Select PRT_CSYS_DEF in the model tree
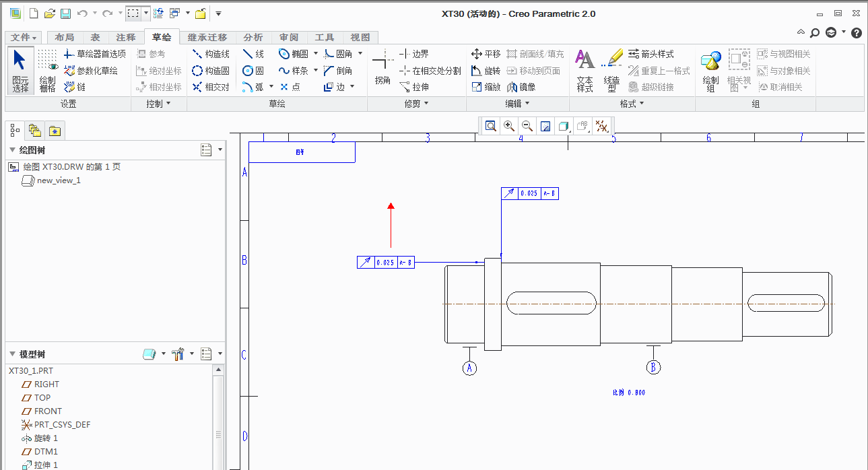 pos(55,424)
